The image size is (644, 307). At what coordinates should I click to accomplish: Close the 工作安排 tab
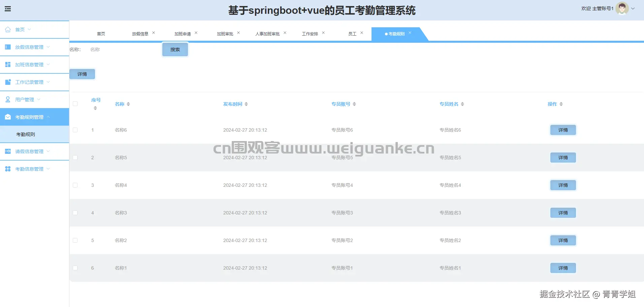click(323, 33)
